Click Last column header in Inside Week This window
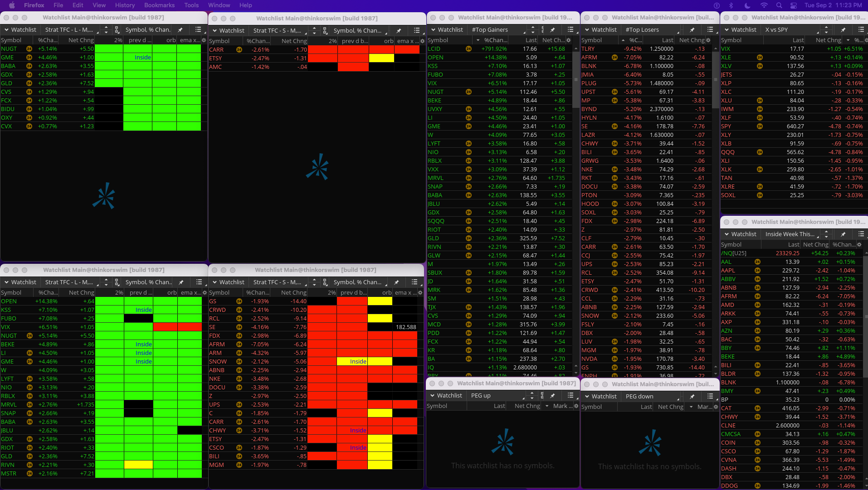Screen dimensions: 868x490 (781, 244)
